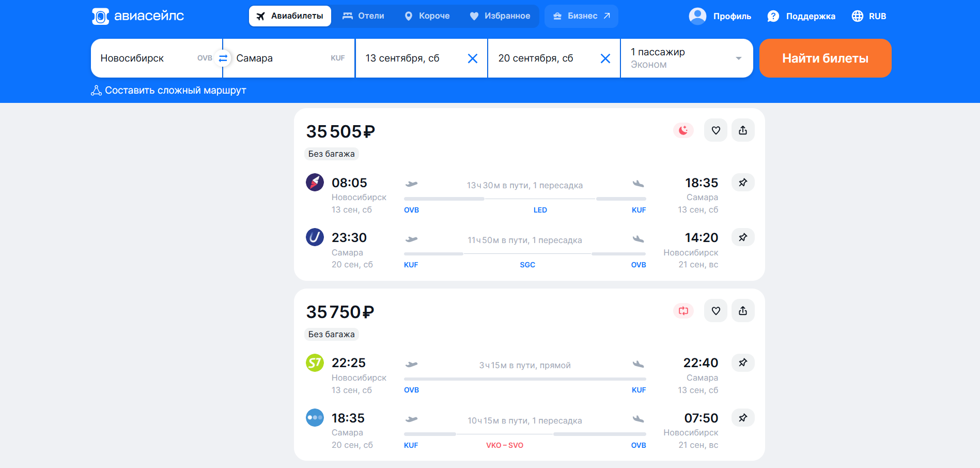Click the airport change warning icon
This screenshot has height=468, width=980.
tap(683, 311)
